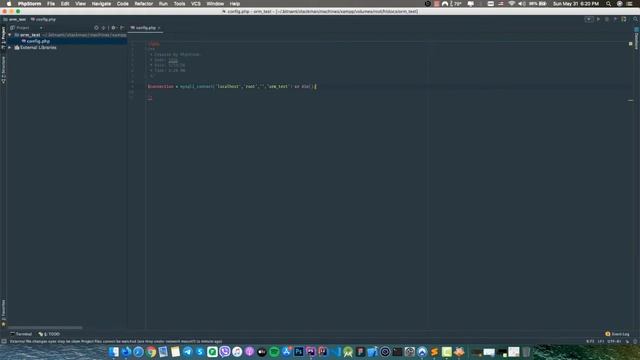The width and height of the screenshot is (640, 360).
Task: Toggle the Project tool window stripe button
Action: point(3,38)
